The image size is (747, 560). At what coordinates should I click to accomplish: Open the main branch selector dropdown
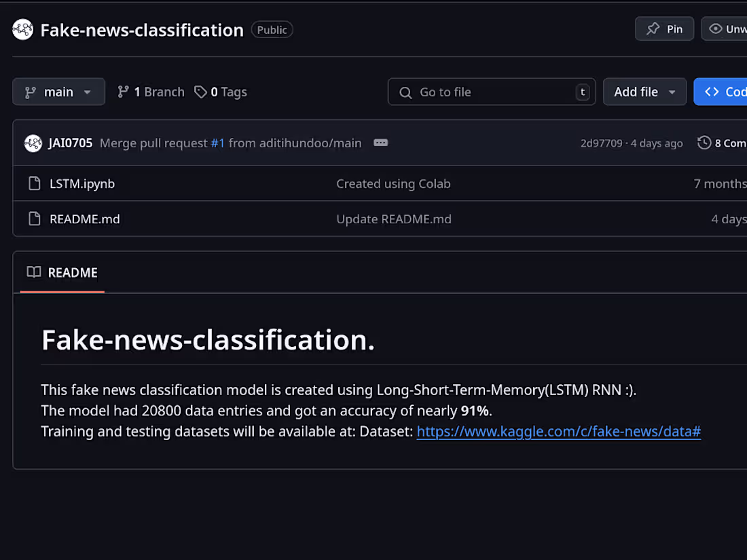click(58, 92)
